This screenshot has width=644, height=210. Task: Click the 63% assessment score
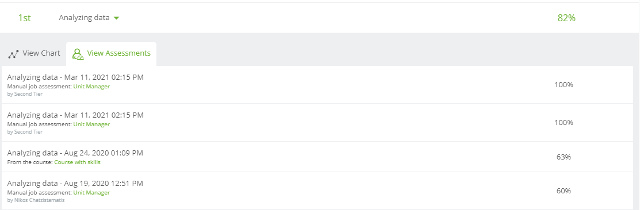point(563,157)
